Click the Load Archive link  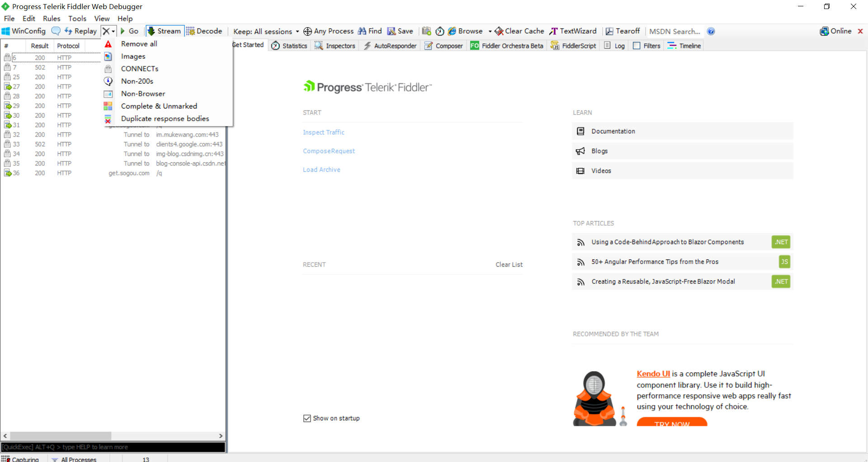coord(321,170)
